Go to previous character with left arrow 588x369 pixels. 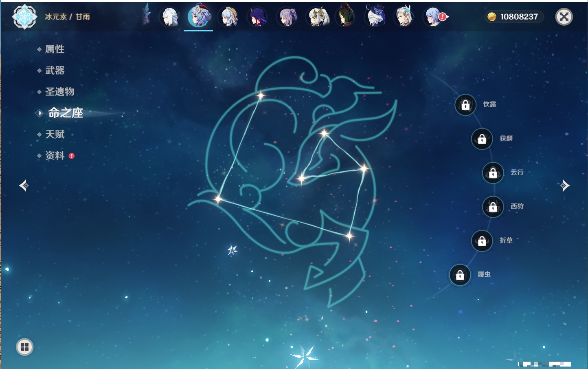[24, 186]
